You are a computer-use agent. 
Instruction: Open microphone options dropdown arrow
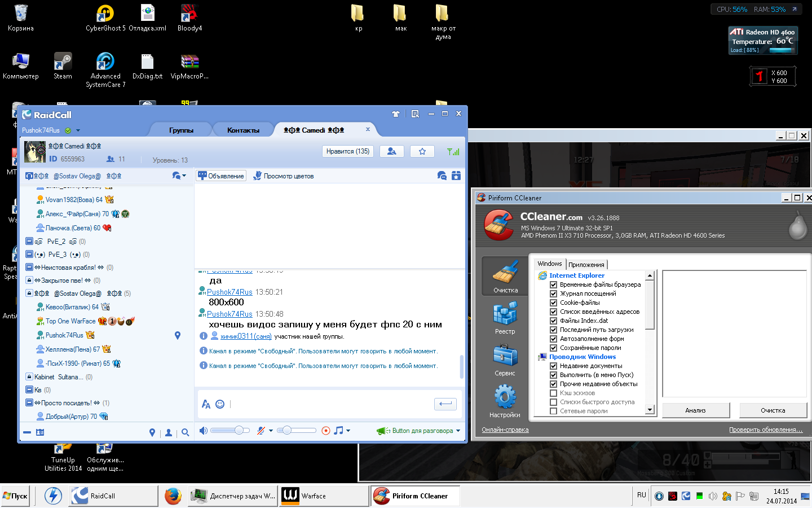[x=271, y=431]
